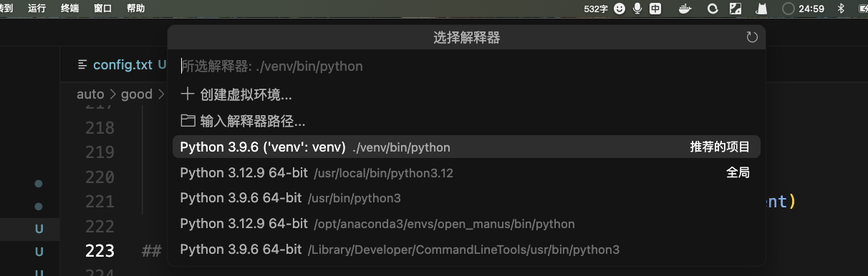This screenshot has width=868, height=276.
Task: Click the microphone icon in the menu bar
Action: coord(637,9)
